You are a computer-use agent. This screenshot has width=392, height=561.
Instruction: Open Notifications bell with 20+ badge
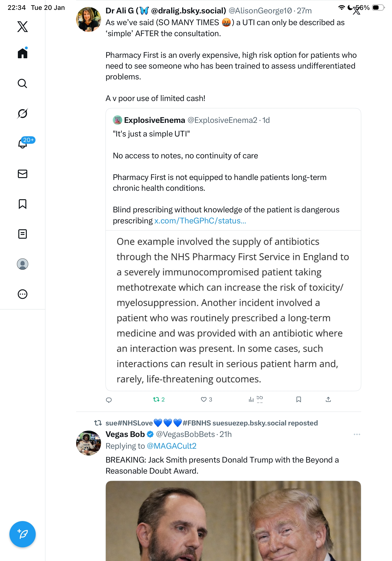(23, 144)
